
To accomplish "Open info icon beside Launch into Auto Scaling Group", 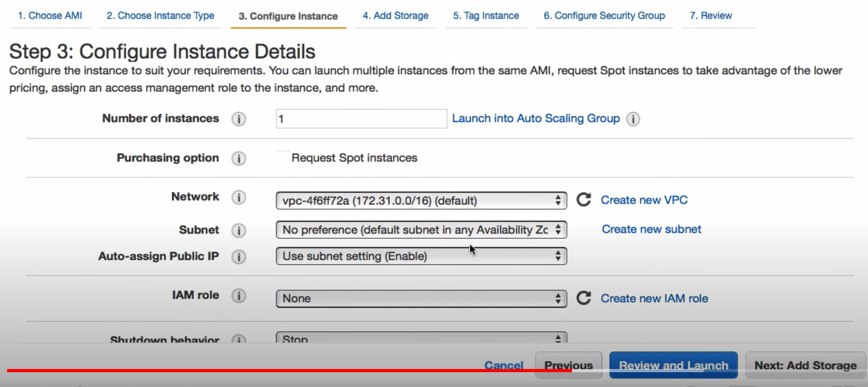I will click(x=633, y=119).
